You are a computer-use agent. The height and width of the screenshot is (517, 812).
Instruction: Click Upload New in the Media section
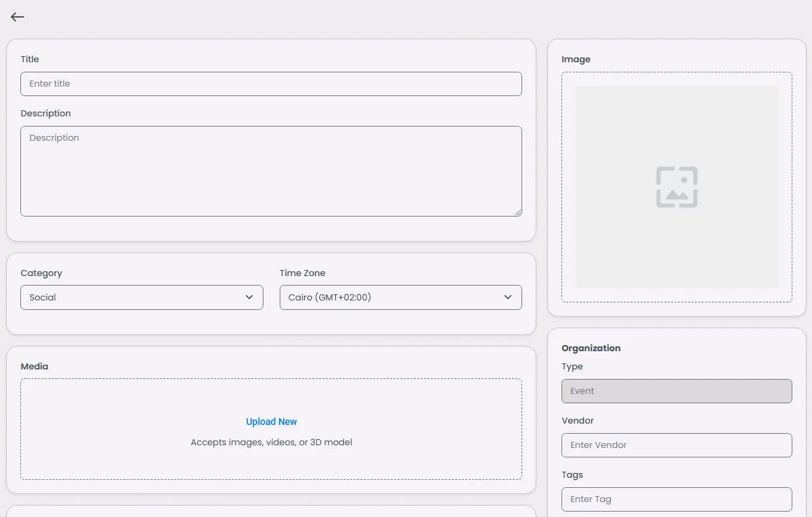click(x=271, y=422)
